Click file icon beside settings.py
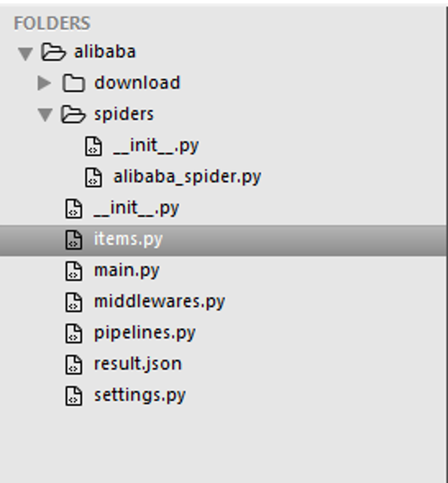 (73, 396)
